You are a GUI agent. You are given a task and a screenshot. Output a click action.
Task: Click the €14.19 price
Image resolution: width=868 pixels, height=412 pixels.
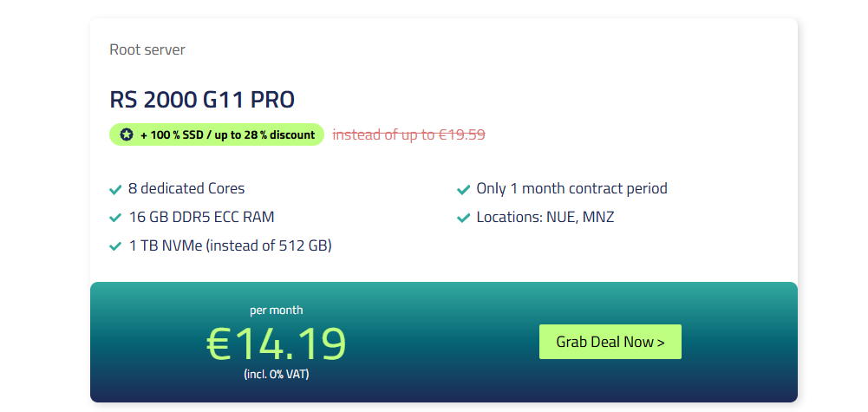click(277, 343)
